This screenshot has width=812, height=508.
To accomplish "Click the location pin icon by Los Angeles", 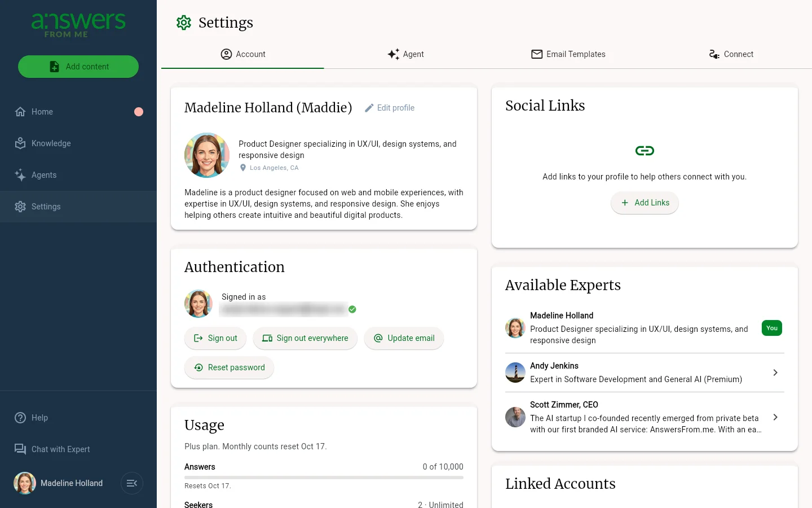I will pos(243,168).
